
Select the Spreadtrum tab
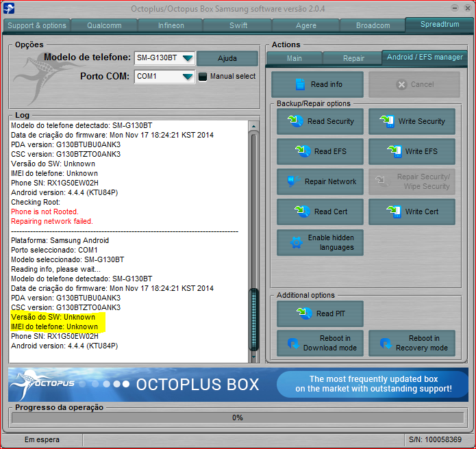click(x=439, y=24)
